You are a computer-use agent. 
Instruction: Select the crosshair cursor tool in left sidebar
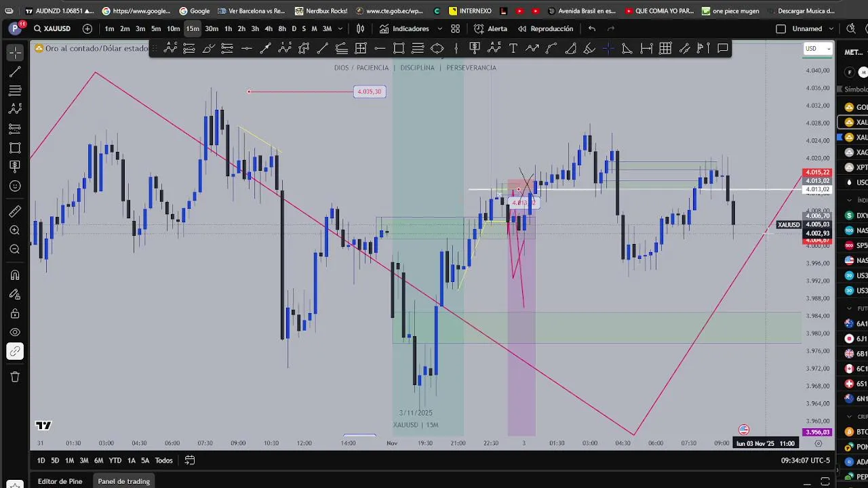point(15,52)
